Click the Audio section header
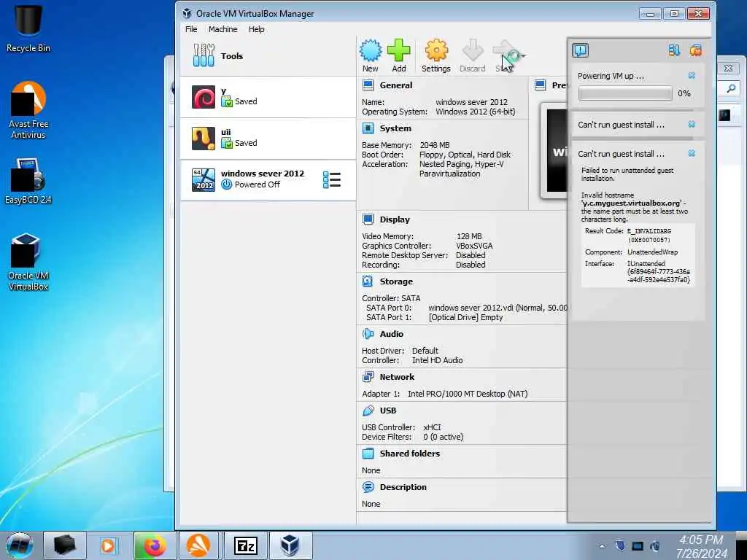The width and height of the screenshot is (747, 560). (x=391, y=334)
